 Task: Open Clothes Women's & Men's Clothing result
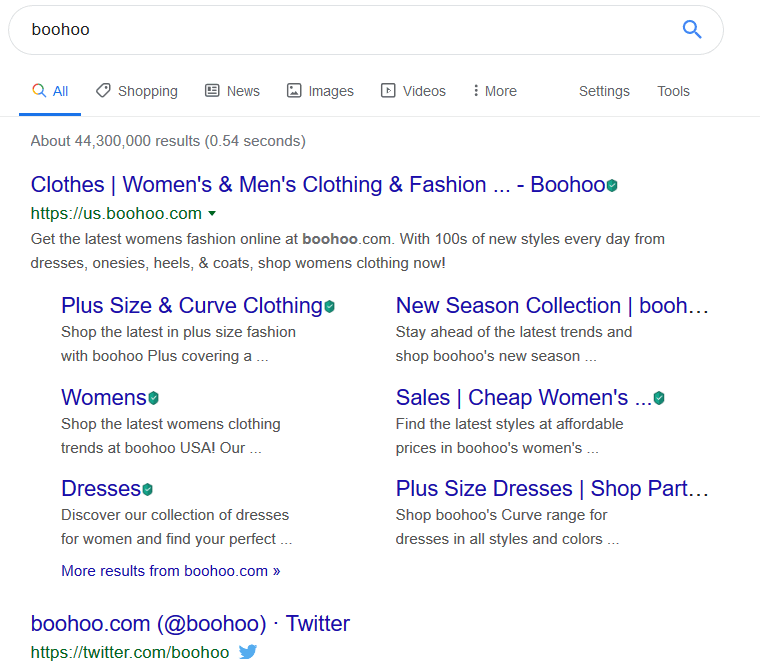pyautogui.click(x=318, y=185)
